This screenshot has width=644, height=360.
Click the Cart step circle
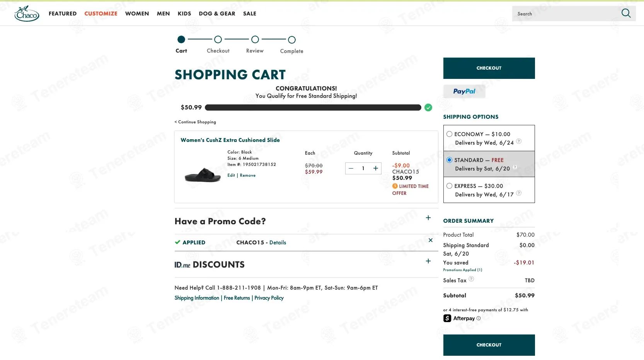coord(181,39)
